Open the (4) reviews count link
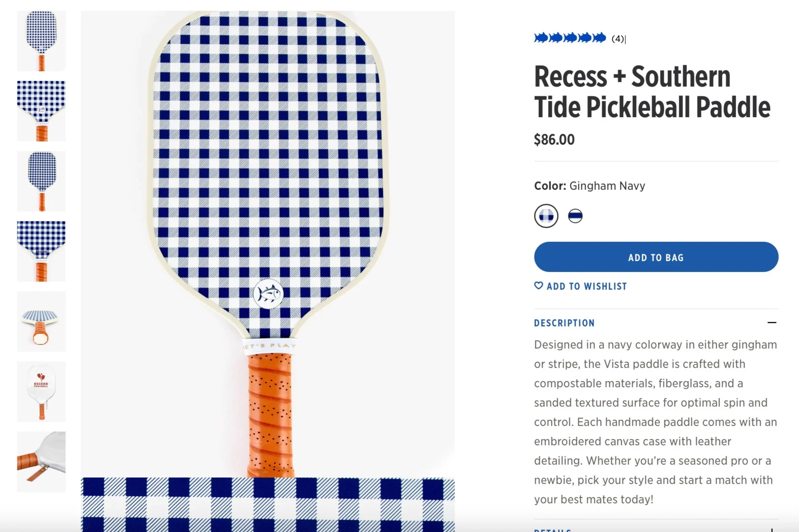This screenshot has width=799, height=532. pyautogui.click(x=618, y=39)
